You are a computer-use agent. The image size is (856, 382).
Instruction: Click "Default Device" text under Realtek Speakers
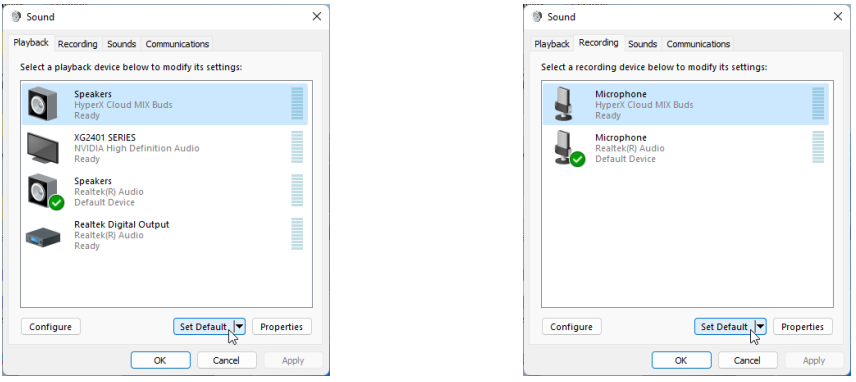point(104,202)
